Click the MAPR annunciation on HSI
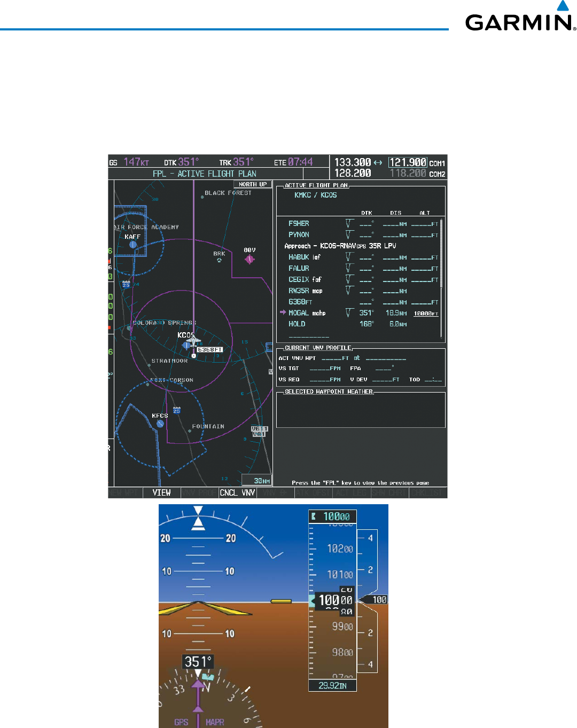This screenshot has width=577, height=728. 215,722
